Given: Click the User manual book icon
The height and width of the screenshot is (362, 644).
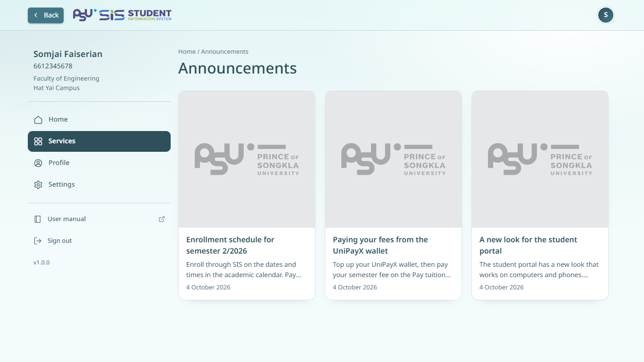Looking at the screenshot, I should pyautogui.click(x=38, y=219).
